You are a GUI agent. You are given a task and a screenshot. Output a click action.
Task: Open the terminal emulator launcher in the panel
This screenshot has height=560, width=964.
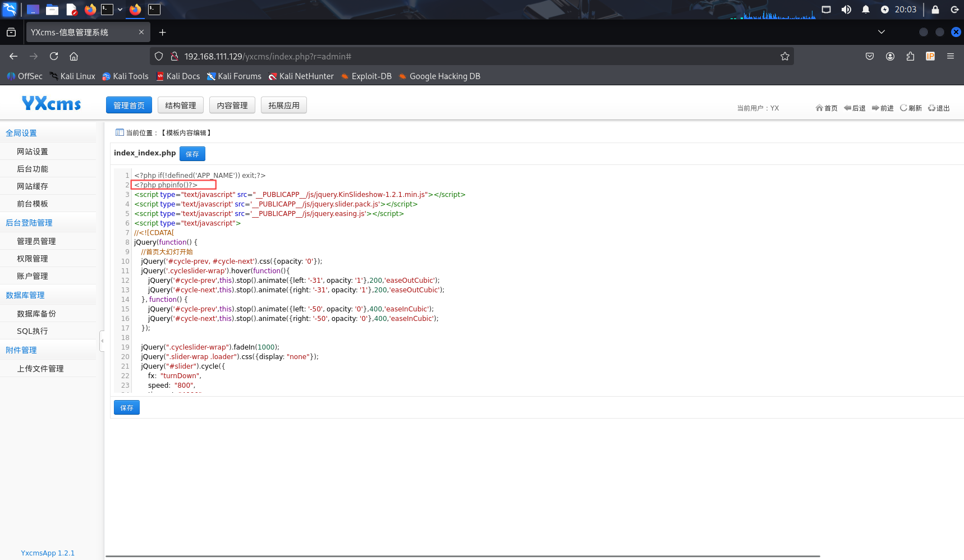pyautogui.click(x=107, y=10)
